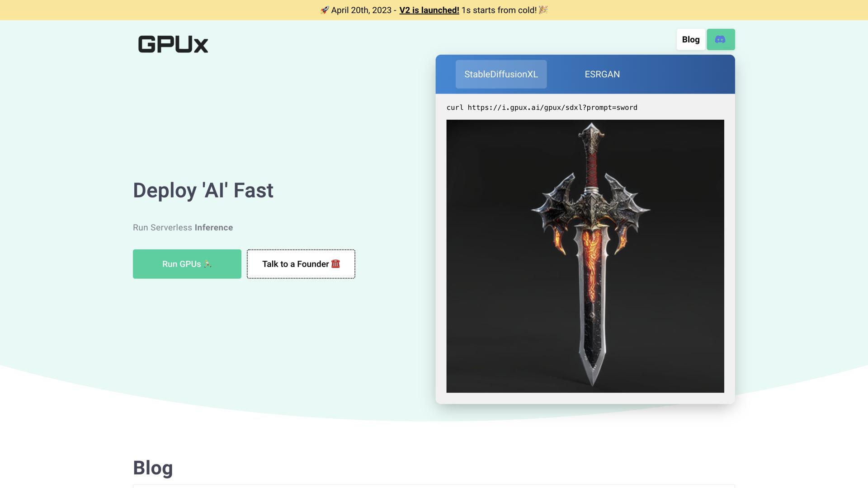868x488 pixels.
Task: Open the V2 is launched announcement link
Action: (x=429, y=9)
